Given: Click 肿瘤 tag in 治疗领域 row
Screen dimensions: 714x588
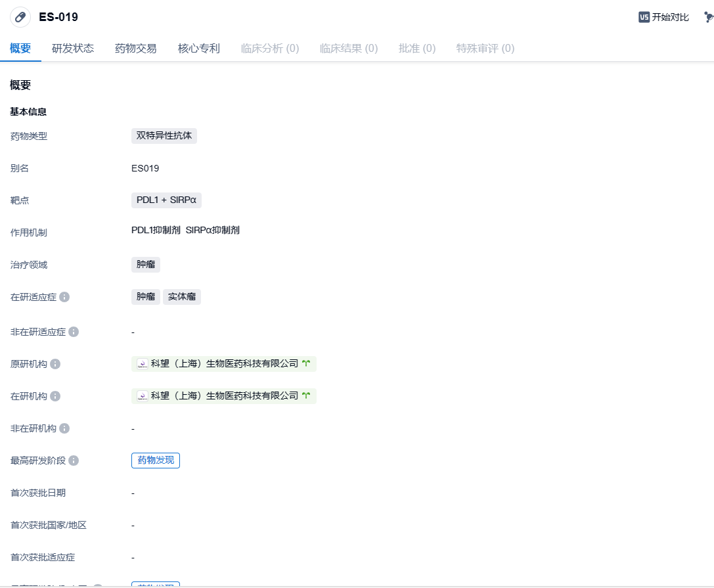Looking at the screenshot, I should pos(146,265).
